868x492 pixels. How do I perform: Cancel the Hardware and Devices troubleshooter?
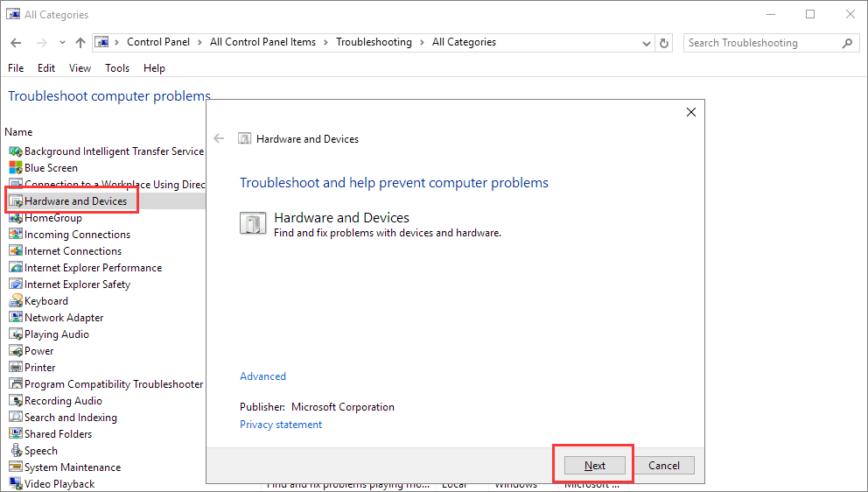(x=664, y=466)
